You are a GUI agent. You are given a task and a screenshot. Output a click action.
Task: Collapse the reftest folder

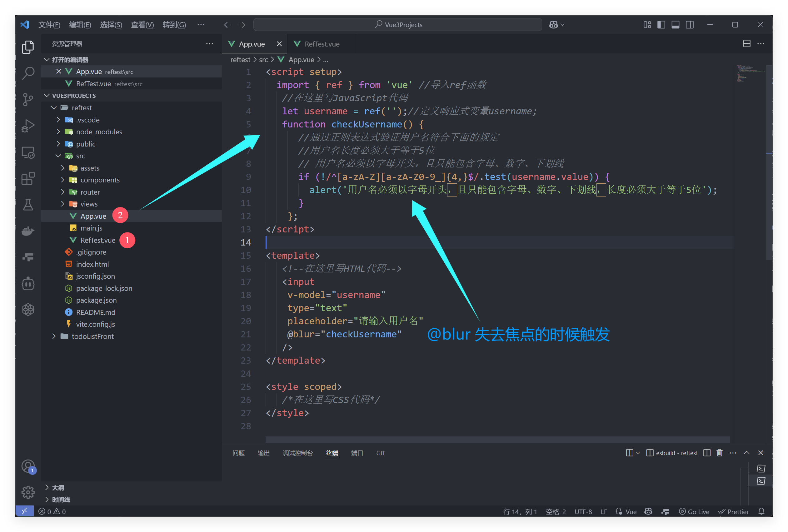pos(132,108)
